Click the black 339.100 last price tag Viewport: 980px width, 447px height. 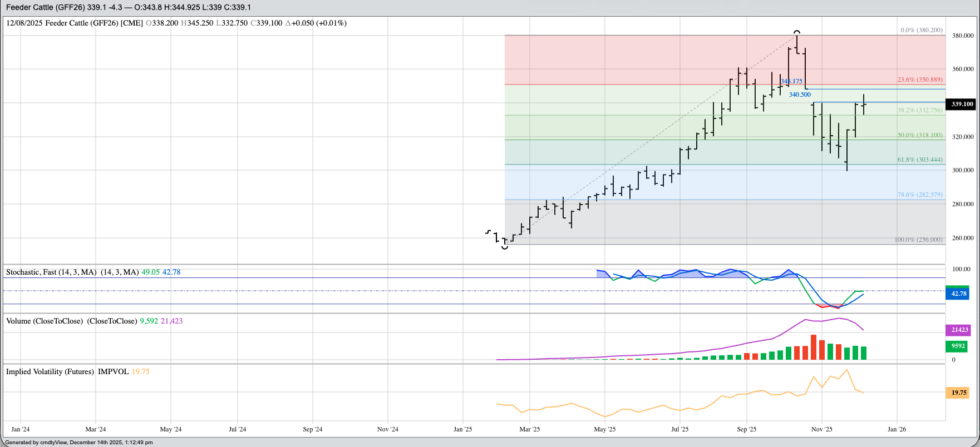[x=962, y=104]
